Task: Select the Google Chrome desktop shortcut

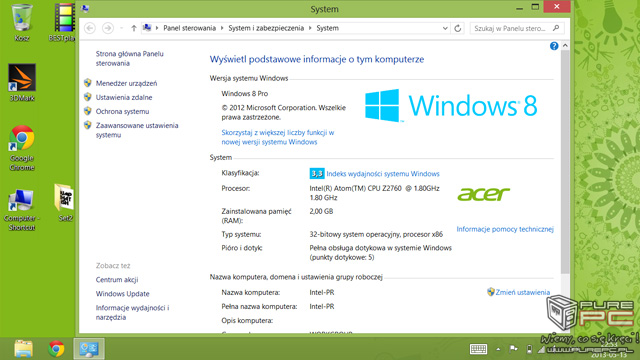Action: 22,148
